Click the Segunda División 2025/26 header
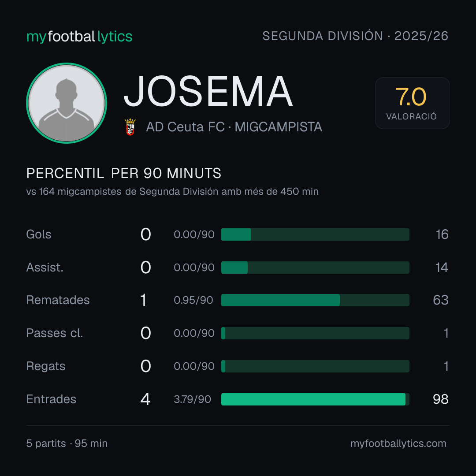The image size is (476, 476). click(355, 36)
